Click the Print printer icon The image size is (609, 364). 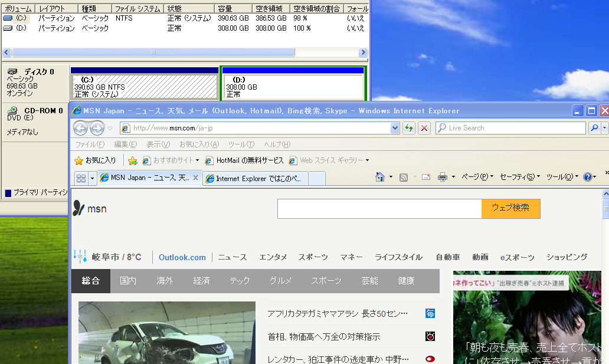(x=443, y=177)
